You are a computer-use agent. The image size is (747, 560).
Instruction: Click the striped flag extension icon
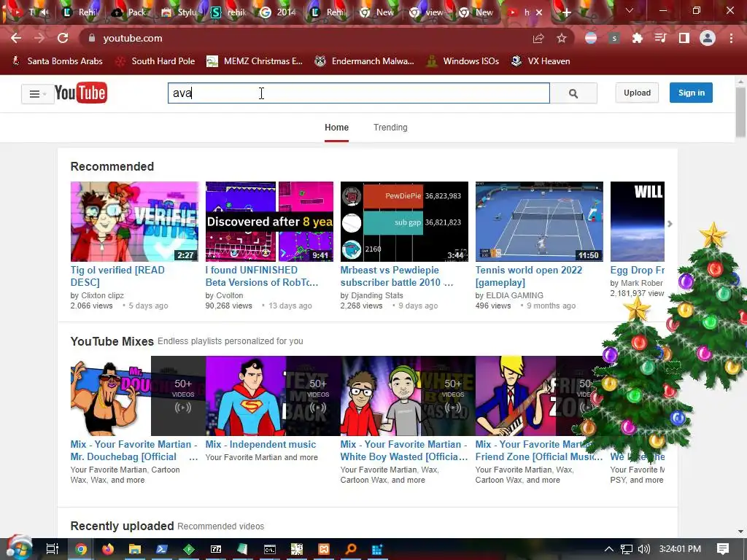tap(591, 38)
